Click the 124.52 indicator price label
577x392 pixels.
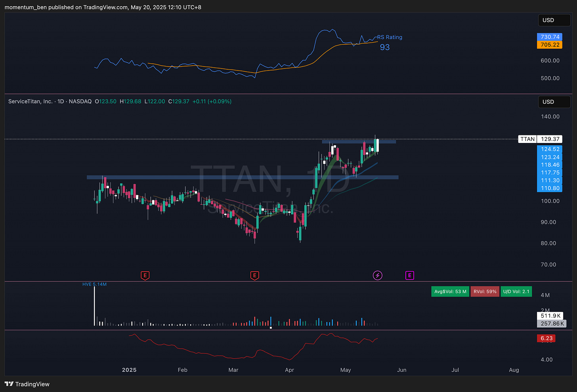tap(550, 149)
